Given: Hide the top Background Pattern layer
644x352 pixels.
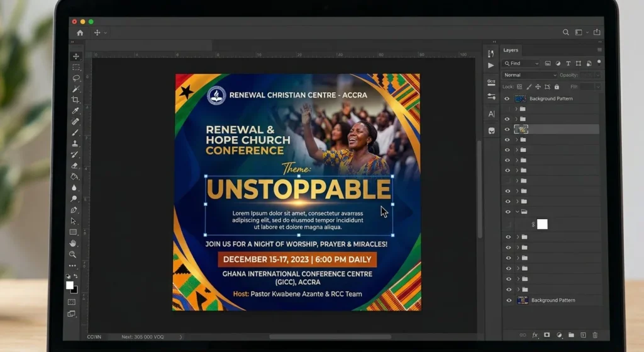Looking at the screenshot, I should click(x=507, y=99).
